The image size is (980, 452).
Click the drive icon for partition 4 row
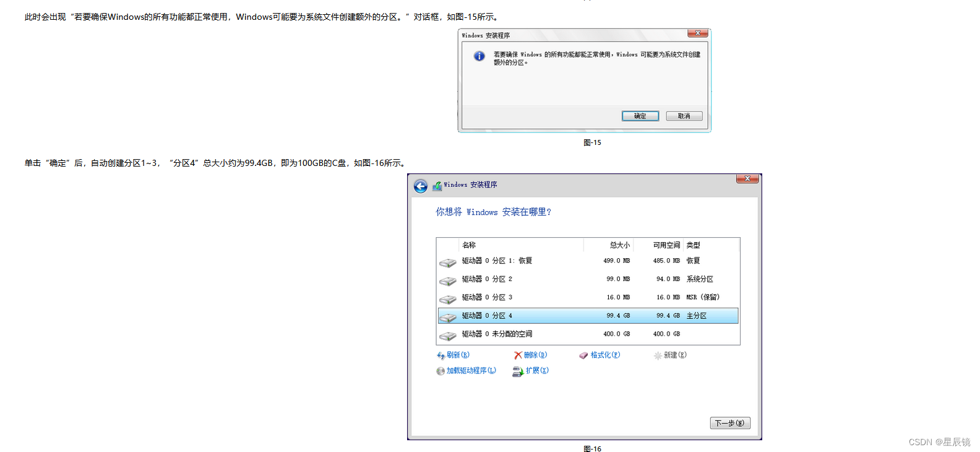pyautogui.click(x=447, y=318)
